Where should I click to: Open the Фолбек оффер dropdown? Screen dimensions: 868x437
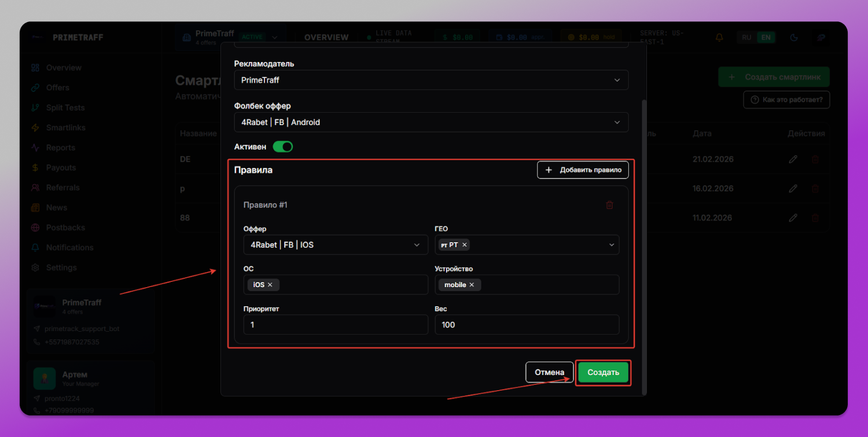tap(431, 122)
